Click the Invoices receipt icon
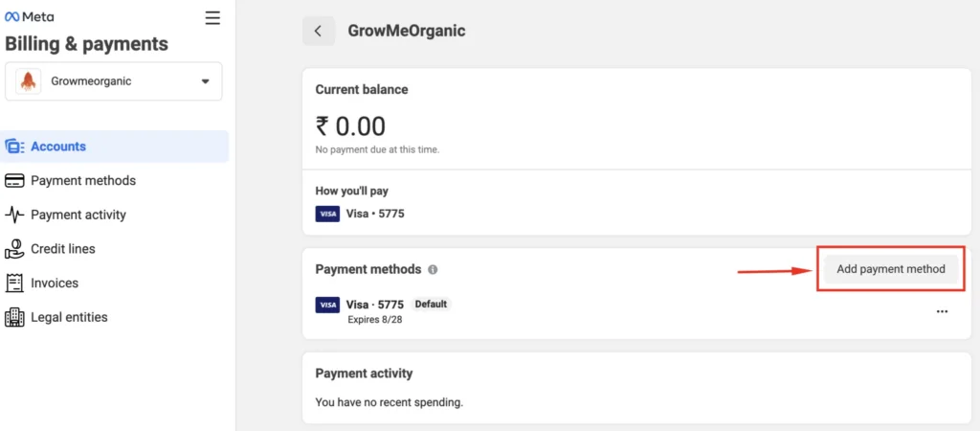980x431 pixels. (x=14, y=283)
